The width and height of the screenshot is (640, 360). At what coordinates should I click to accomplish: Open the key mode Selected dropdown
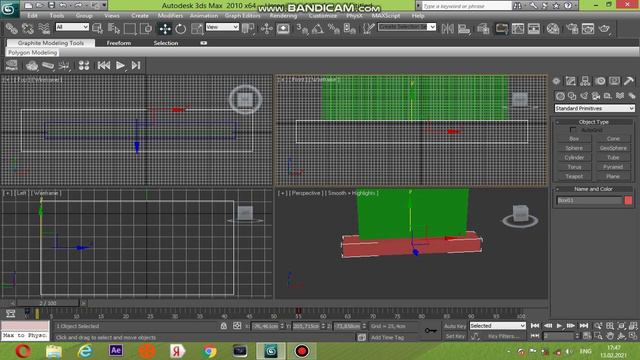[498, 326]
